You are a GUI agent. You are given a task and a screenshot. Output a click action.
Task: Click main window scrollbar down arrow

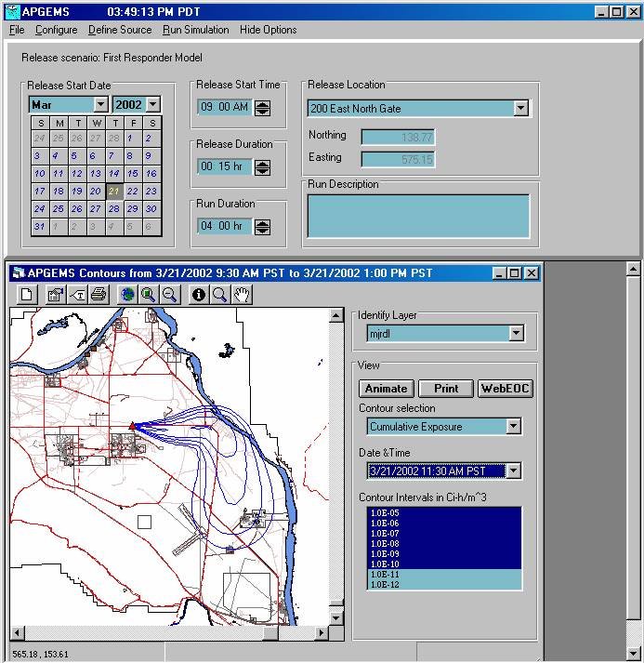point(634,654)
